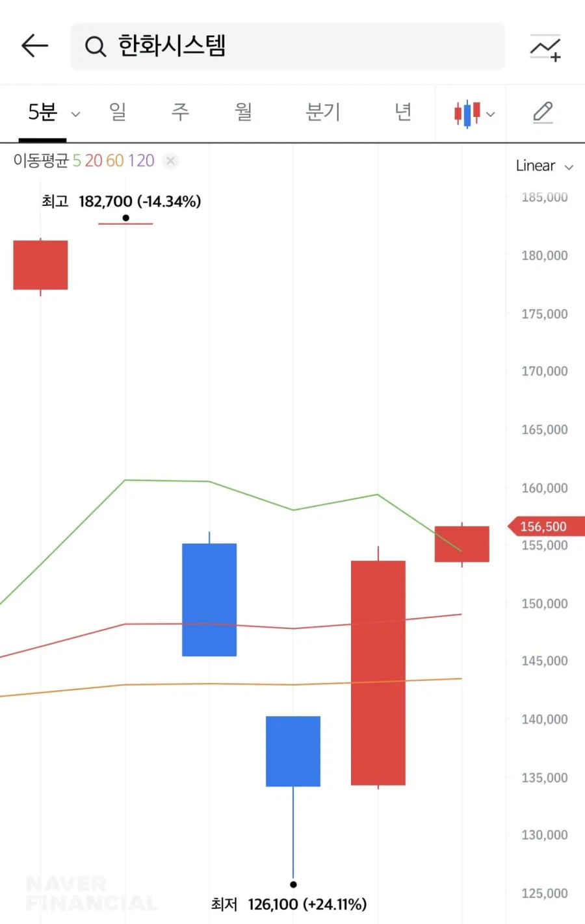Remove the moving average indicator
The height and width of the screenshot is (924, 585).
coord(170,160)
